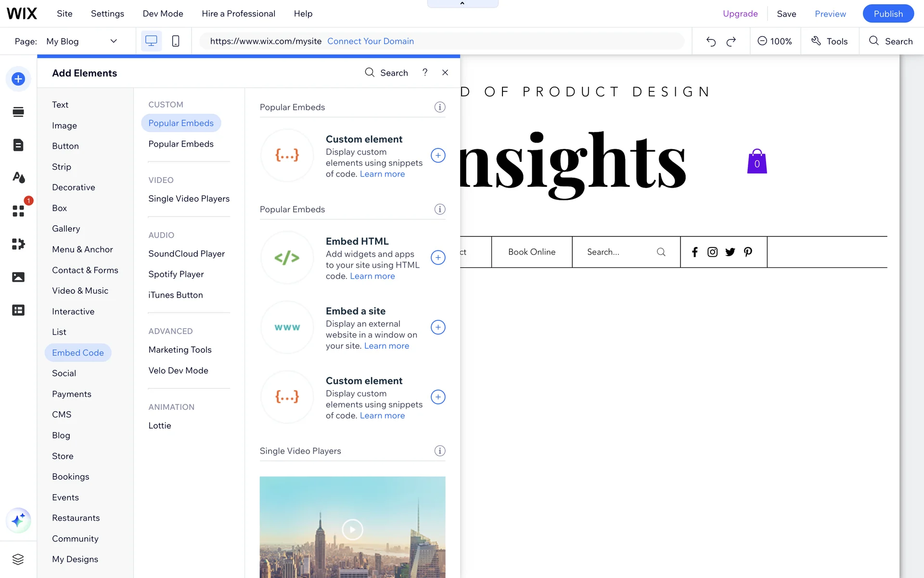The height and width of the screenshot is (578, 924).
Task: Open the Wix AI assistant sparkle icon
Action: point(18,520)
